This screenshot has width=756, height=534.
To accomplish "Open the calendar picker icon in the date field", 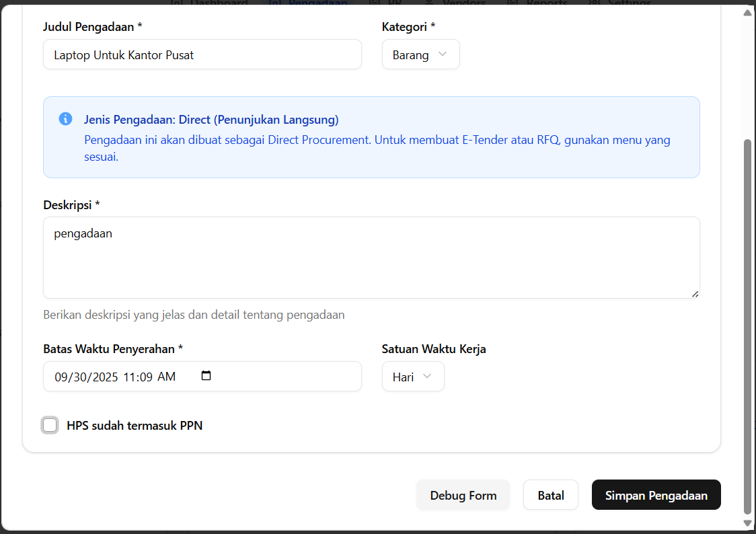I will pyautogui.click(x=206, y=376).
